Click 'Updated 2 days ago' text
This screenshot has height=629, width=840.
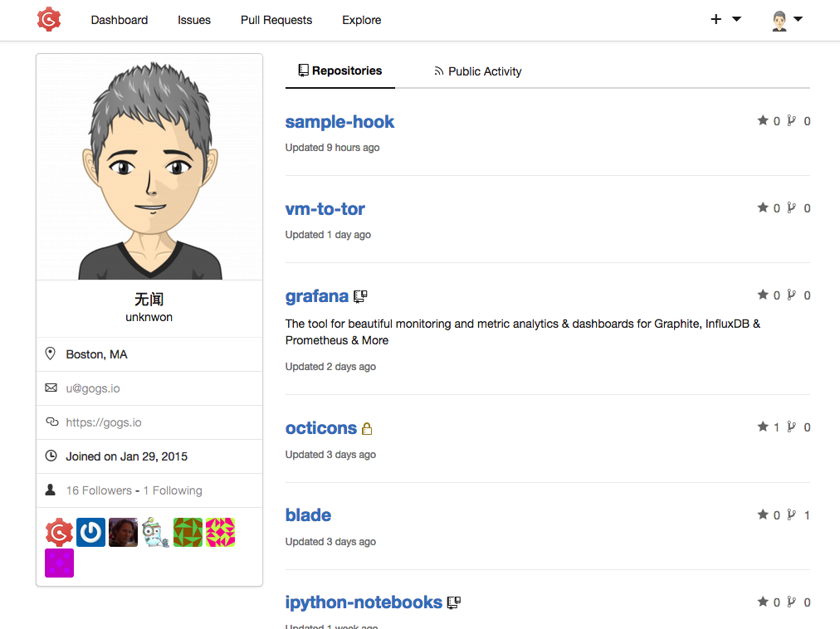(330, 367)
